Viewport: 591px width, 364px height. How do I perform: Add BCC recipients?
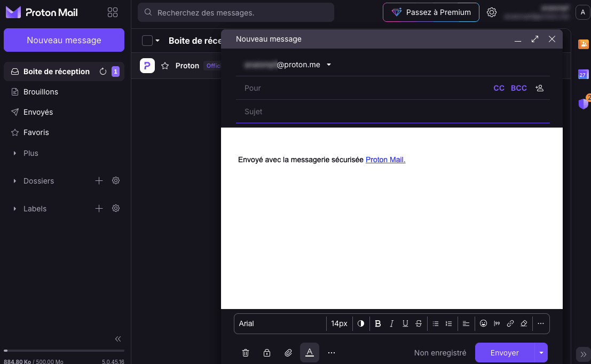[x=518, y=88]
